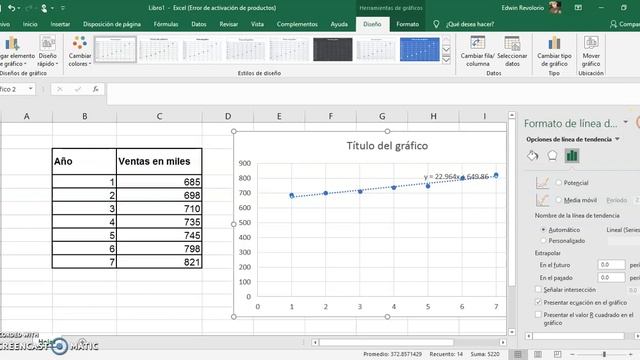Click Cambiar tipo de gráfico icon
The image size is (640, 360).
click(554, 43)
